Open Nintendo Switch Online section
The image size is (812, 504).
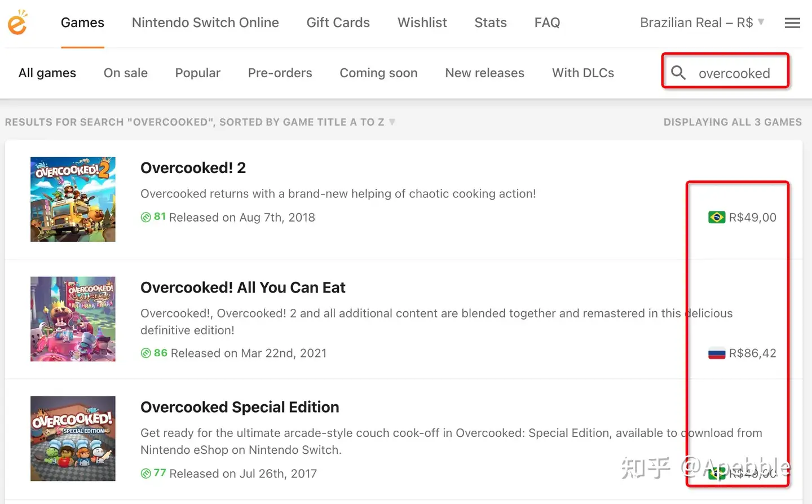(x=205, y=23)
